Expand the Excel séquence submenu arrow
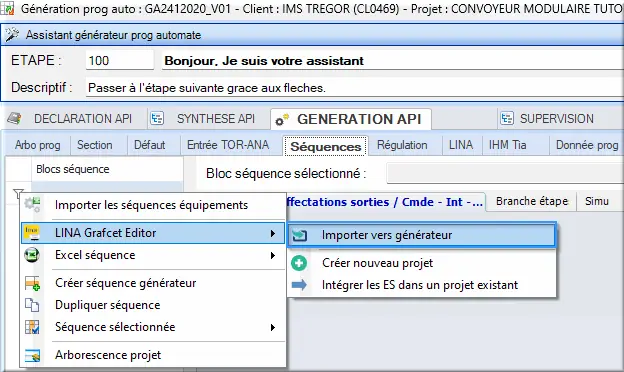The width and height of the screenshot is (624, 372). click(x=273, y=255)
